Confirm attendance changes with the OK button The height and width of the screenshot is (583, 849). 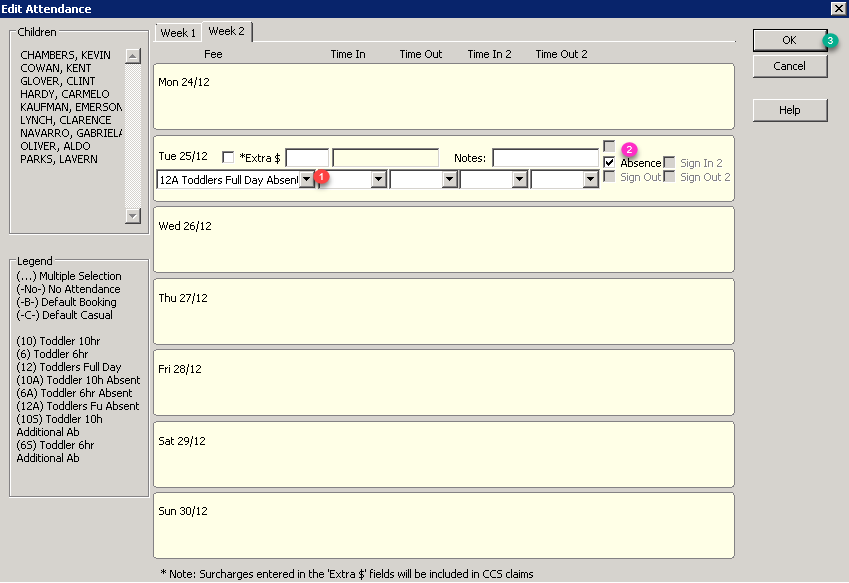pos(789,40)
